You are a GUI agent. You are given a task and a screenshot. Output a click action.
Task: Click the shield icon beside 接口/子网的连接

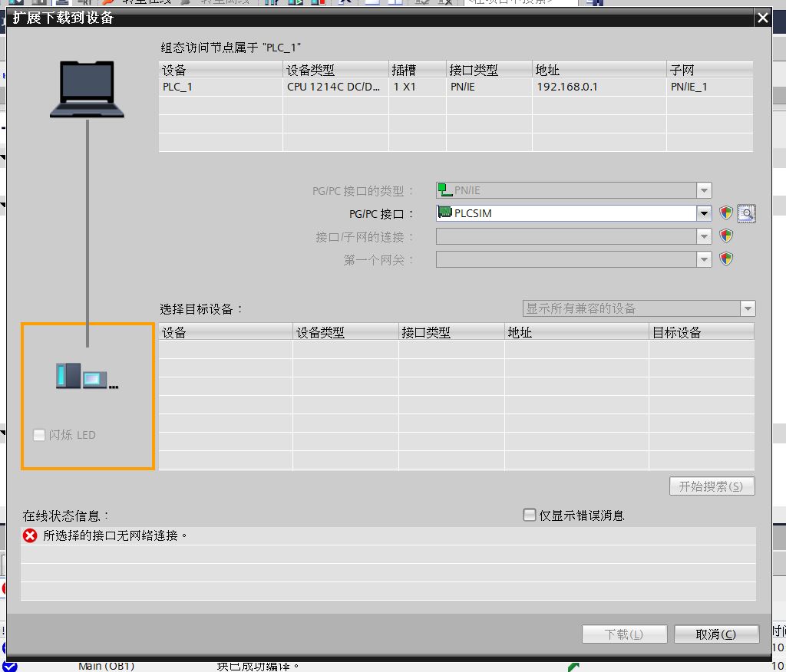(726, 236)
